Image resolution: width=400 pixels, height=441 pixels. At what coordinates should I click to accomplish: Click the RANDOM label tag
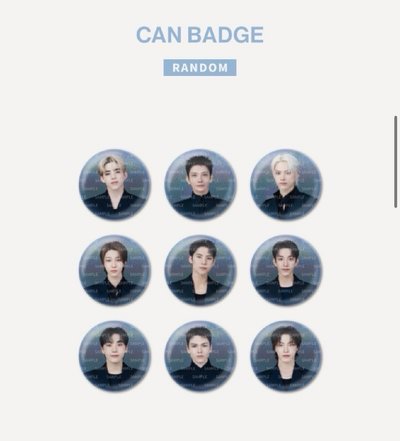tap(200, 68)
